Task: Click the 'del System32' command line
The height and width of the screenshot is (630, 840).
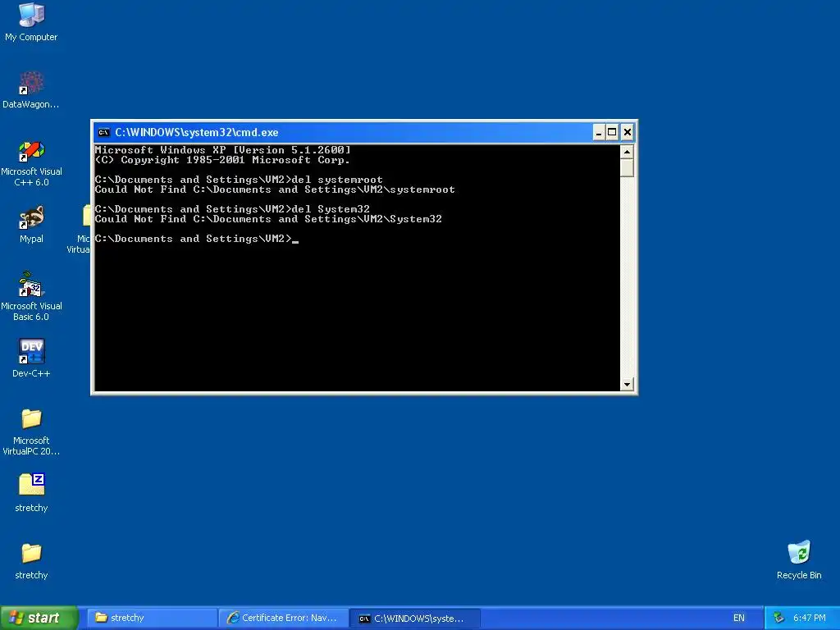Action: [x=232, y=209]
